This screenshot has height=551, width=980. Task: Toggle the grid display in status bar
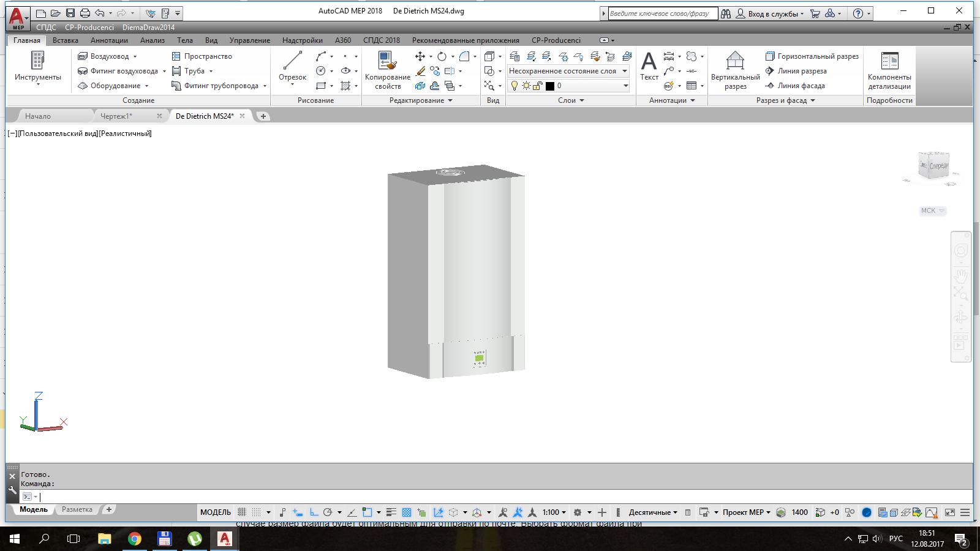[242, 512]
